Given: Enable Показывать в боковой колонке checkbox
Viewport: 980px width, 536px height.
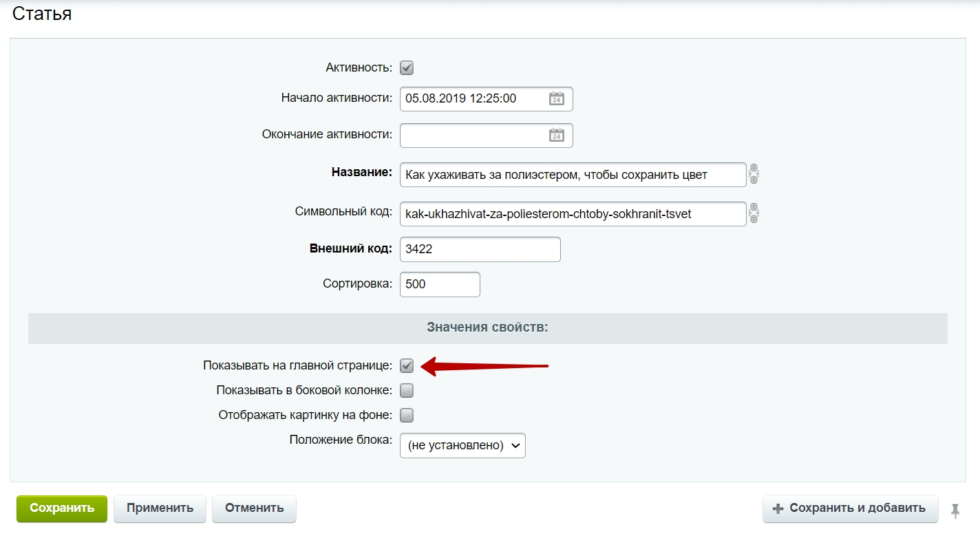Looking at the screenshot, I should click(x=407, y=391).
